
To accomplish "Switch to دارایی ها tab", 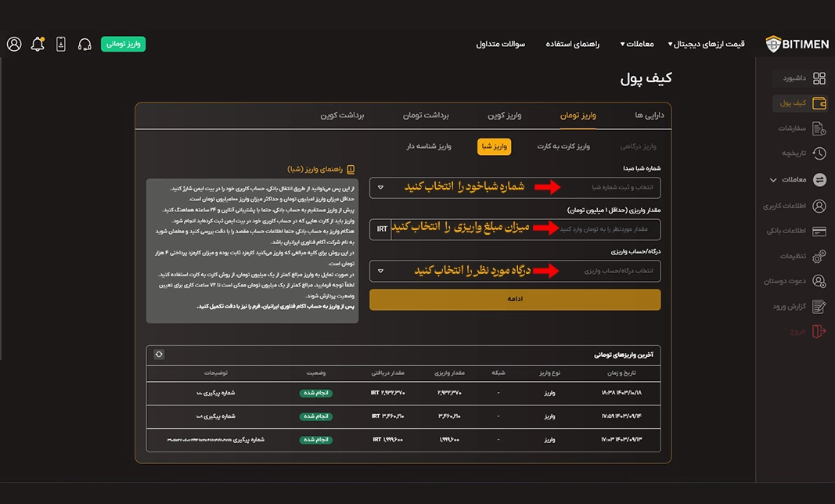I will coord(650,115).
